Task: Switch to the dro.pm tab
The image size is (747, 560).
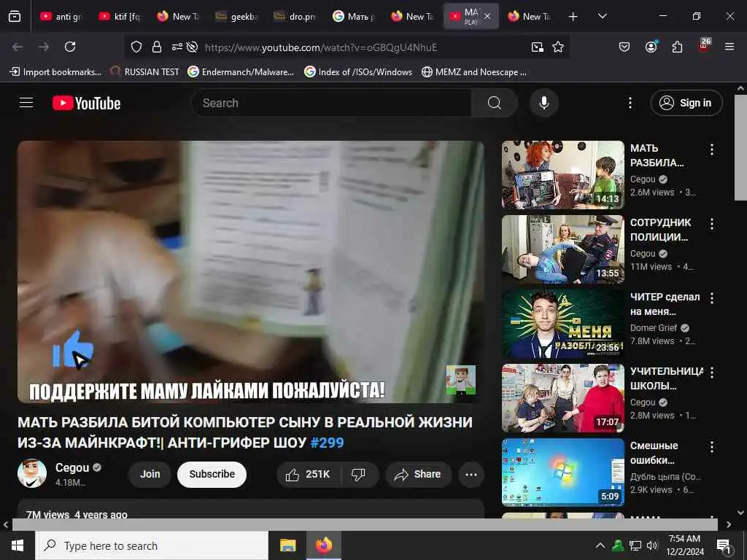Action: (x=295, y=17)
